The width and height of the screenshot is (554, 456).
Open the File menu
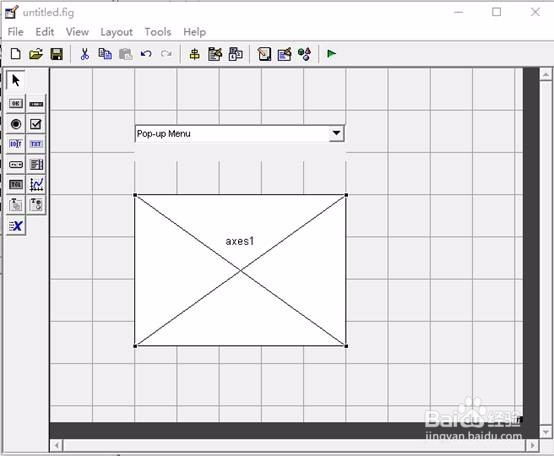pos(16,32)
